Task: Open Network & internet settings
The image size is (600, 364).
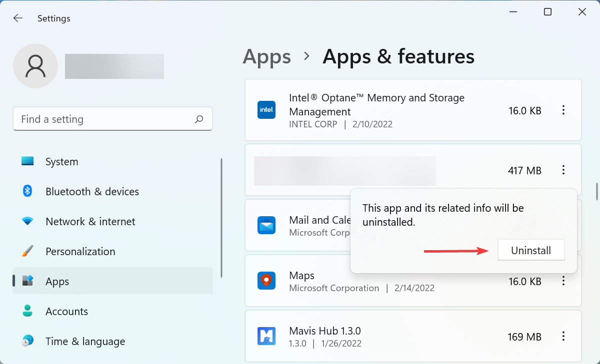Action: [112, 221]
